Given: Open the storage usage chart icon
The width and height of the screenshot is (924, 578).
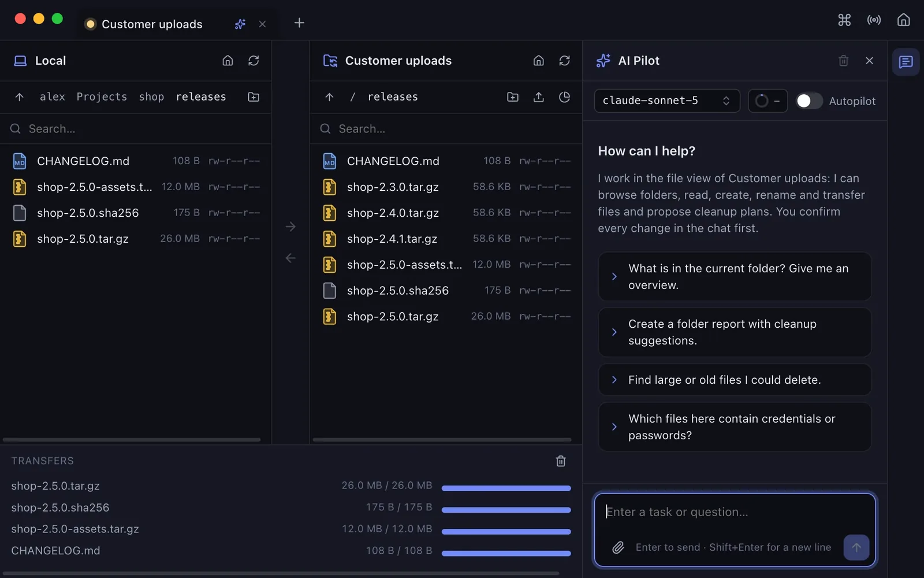Looking at the screenshot, I should (x=564, y=97).
